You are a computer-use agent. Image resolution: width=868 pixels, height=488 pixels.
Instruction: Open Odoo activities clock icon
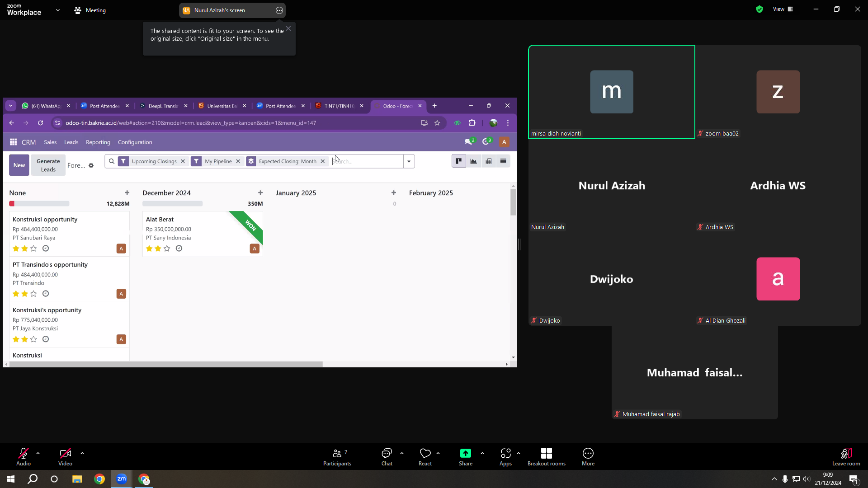tap(486, 142)
